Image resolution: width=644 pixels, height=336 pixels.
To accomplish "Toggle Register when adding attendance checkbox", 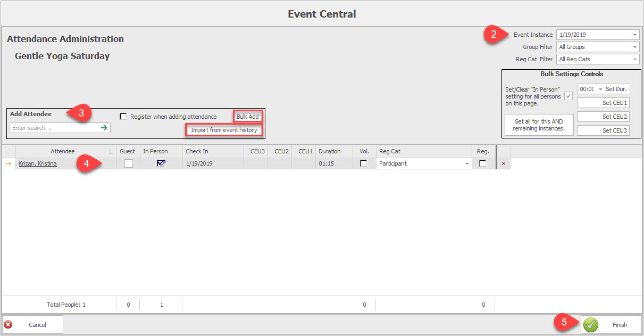I will 123,117.
